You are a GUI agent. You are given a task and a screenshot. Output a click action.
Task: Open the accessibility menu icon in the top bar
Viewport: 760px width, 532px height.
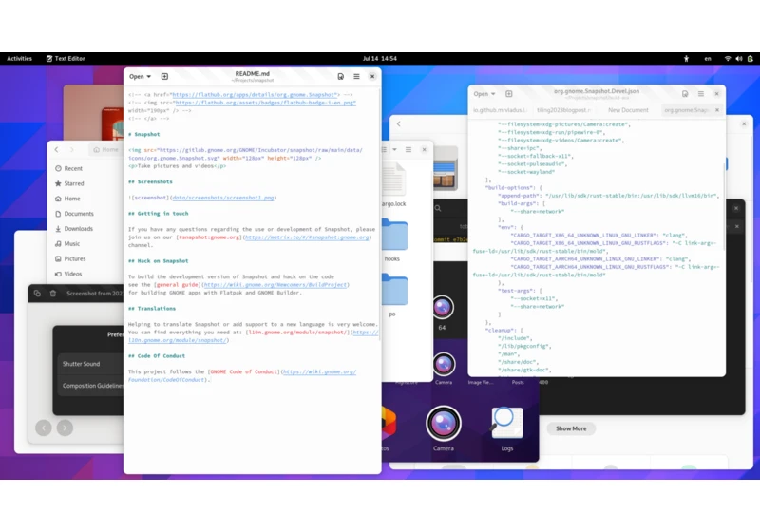pos(686,58)
